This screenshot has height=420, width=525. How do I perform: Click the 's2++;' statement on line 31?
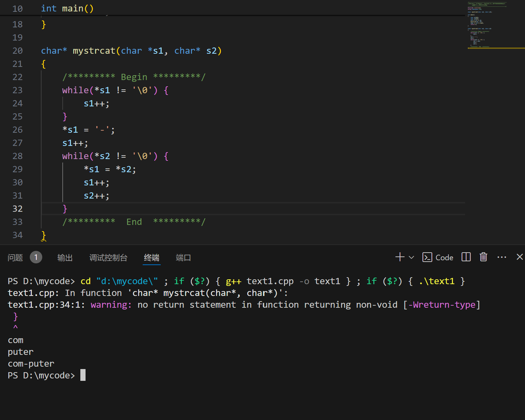click(x=97, y=196)
